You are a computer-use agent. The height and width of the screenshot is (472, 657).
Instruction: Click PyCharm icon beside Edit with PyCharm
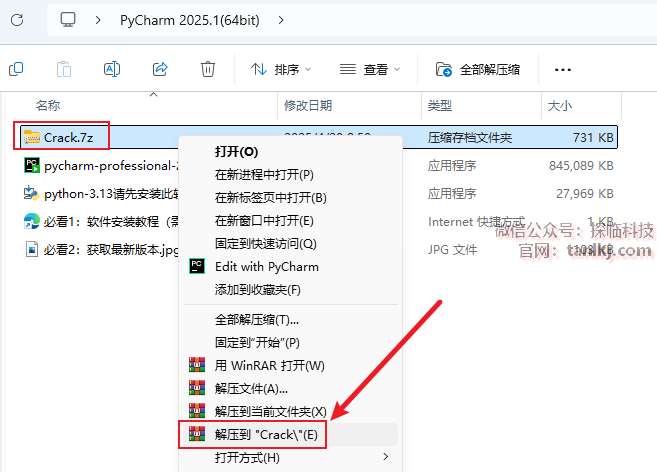(x=197, y=267)
